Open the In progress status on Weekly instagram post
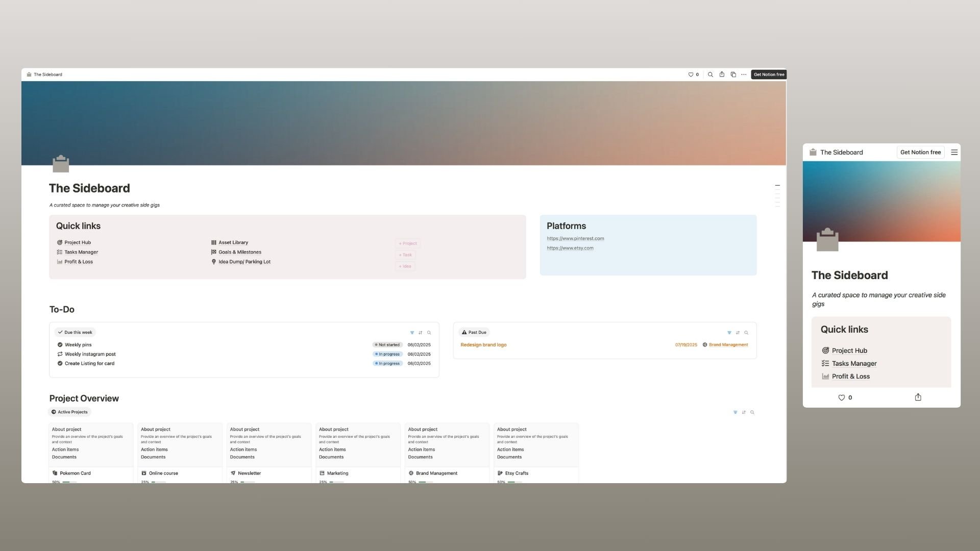The image size is (980, 551). coord(387,354)
